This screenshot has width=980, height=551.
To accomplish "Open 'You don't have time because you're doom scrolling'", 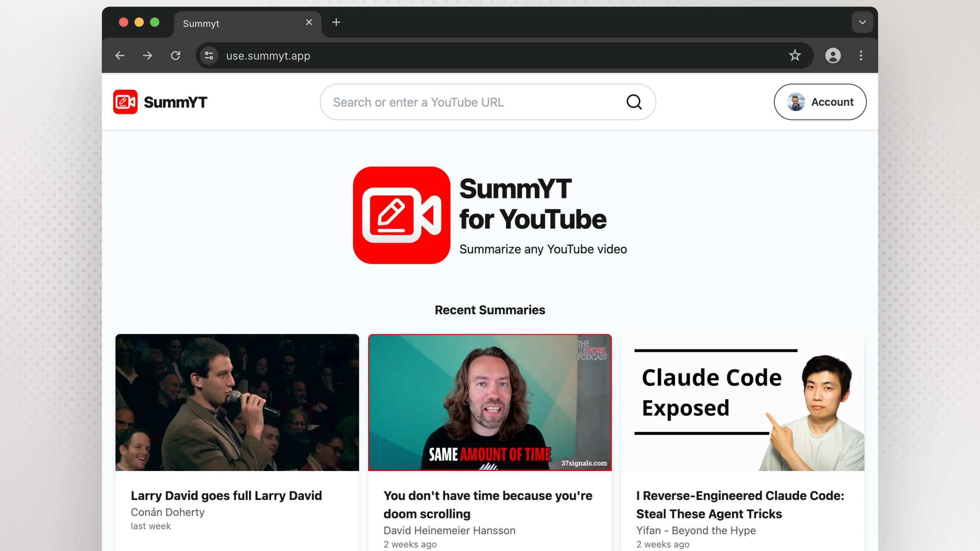I will pyautogui.click(x=488, y=505).
